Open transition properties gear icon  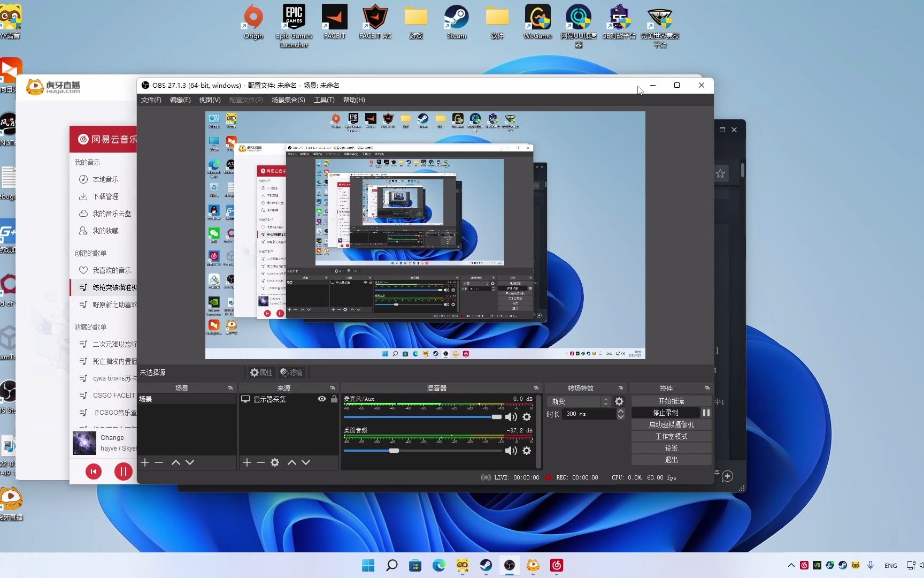click(619, 401)
